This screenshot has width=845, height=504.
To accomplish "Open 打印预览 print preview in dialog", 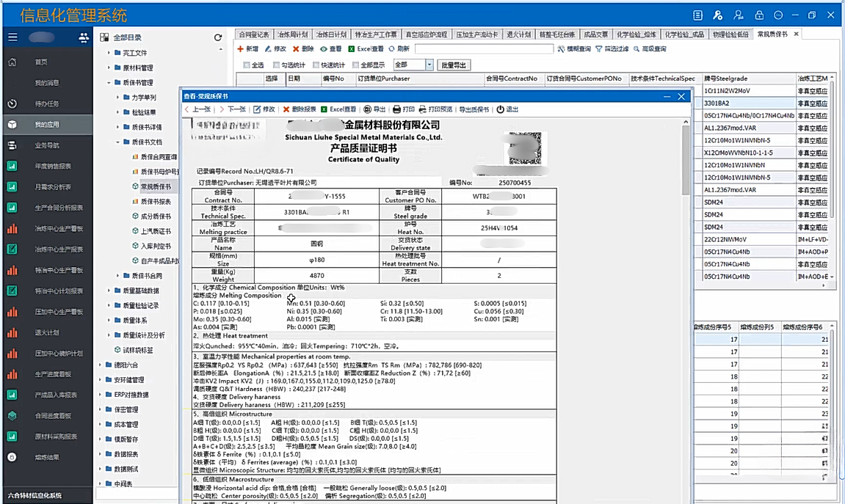I will tap(424, 109).
